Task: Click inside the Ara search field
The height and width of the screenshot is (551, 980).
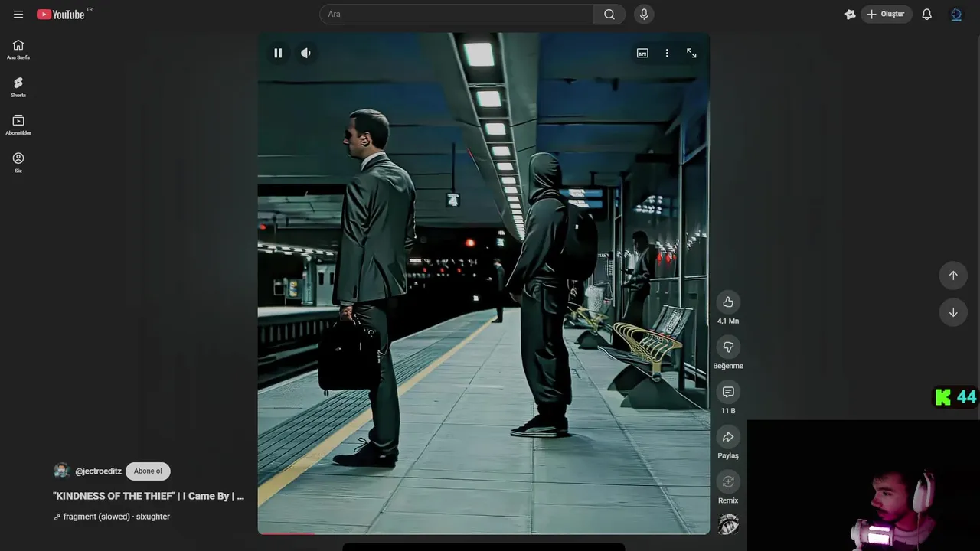Action: [x=456, y=14]
